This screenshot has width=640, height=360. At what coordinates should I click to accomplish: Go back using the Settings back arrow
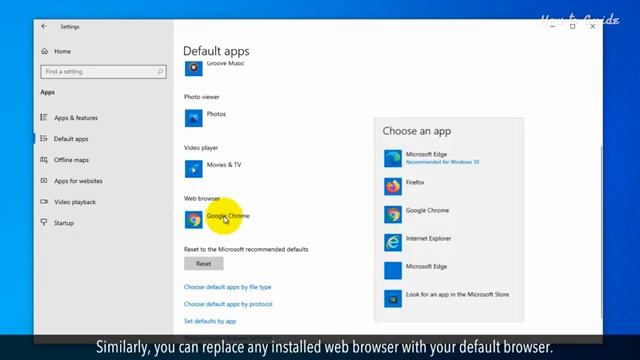(x=44, y=27)
